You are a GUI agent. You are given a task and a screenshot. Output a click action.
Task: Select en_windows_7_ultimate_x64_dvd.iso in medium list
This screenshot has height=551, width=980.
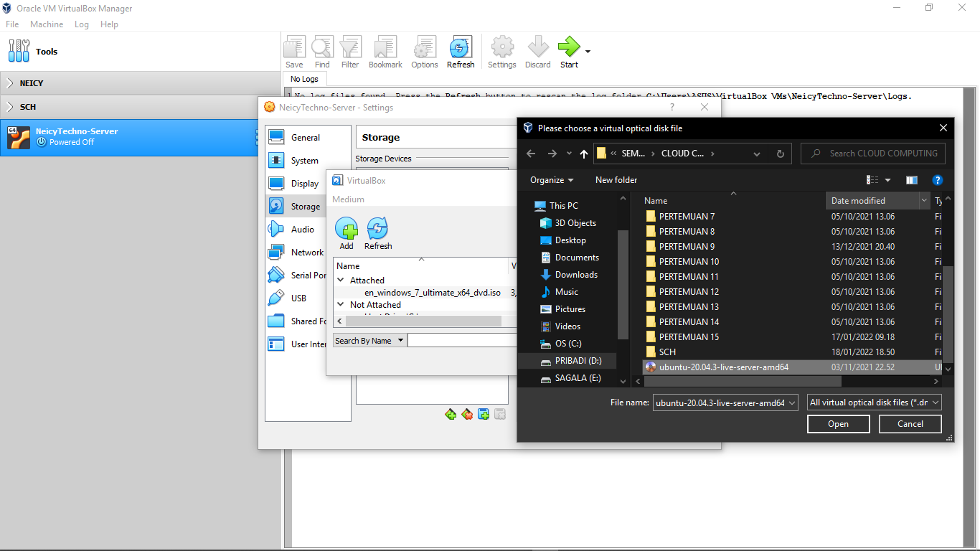pos(433,293)
